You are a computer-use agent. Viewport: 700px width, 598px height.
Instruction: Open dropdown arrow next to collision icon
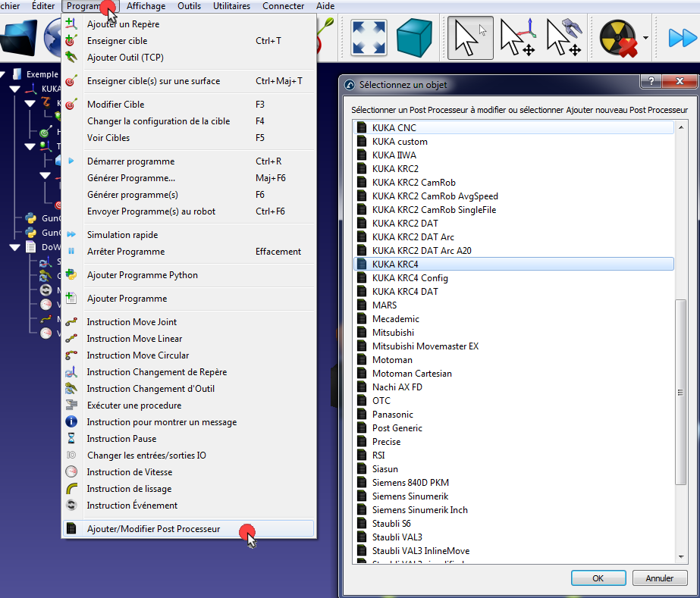(x=645, y=38)
